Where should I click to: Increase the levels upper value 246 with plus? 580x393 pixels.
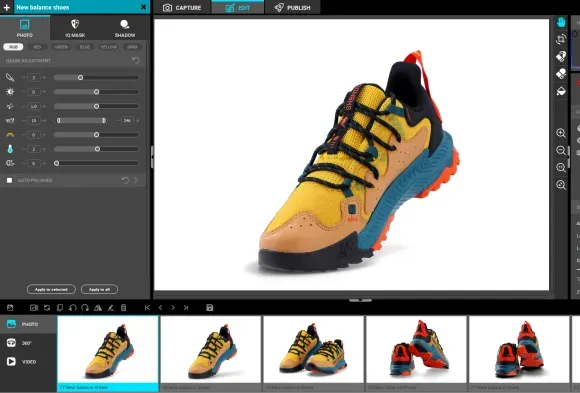138,121
